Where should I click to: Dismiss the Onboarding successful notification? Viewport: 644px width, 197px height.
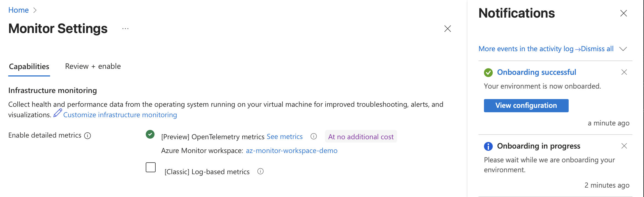click(624, 72)
